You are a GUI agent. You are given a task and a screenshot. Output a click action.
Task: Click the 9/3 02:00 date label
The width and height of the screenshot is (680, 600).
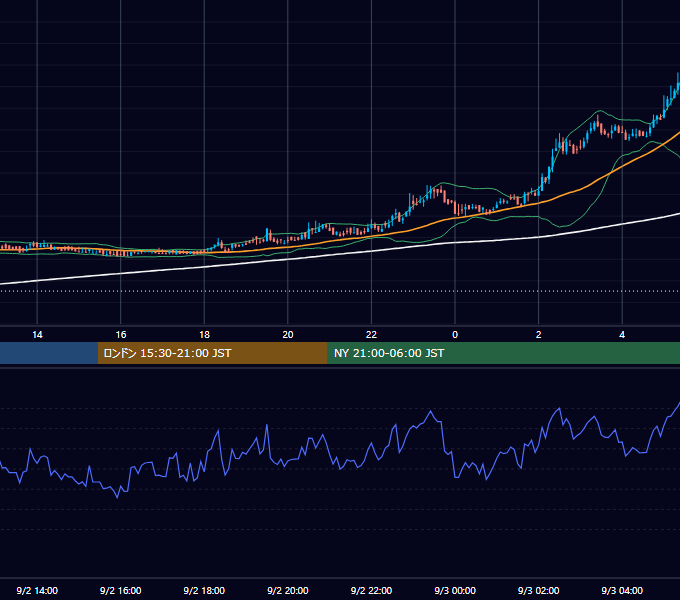pos(539,590)
